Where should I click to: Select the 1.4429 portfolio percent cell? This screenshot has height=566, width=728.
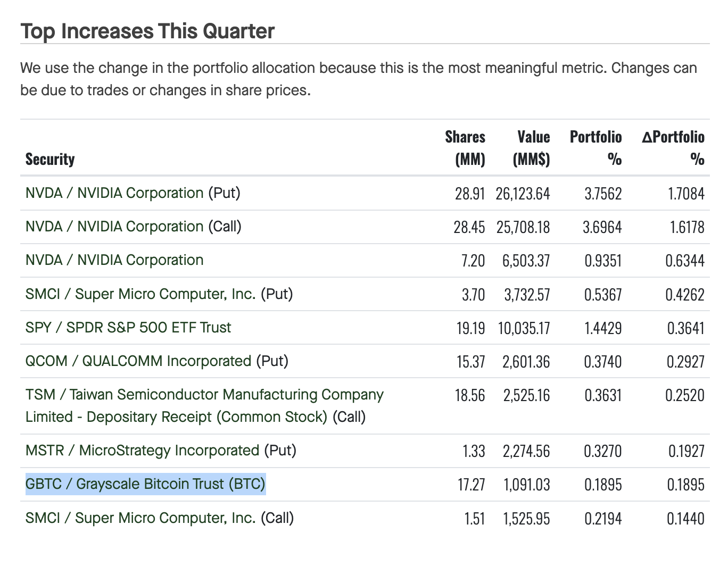point(603,328)
